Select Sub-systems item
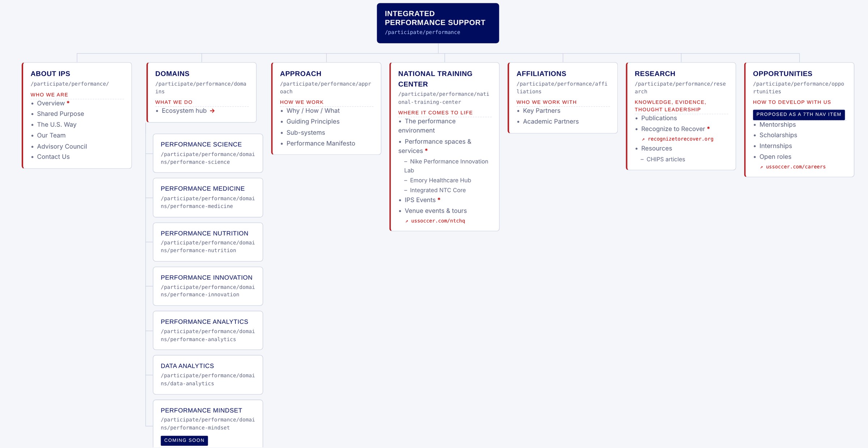Image resolution: width=868 pixels, height=448 pixels. tap(306, 133)
